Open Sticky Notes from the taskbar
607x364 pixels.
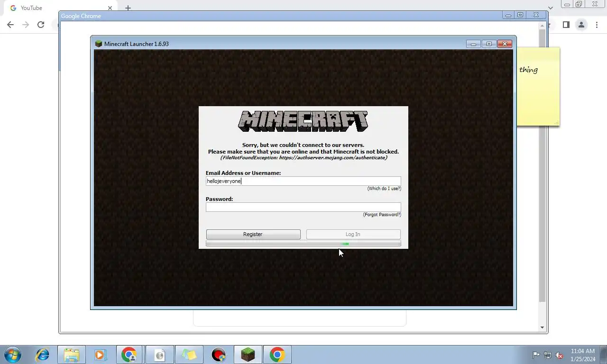189,355
